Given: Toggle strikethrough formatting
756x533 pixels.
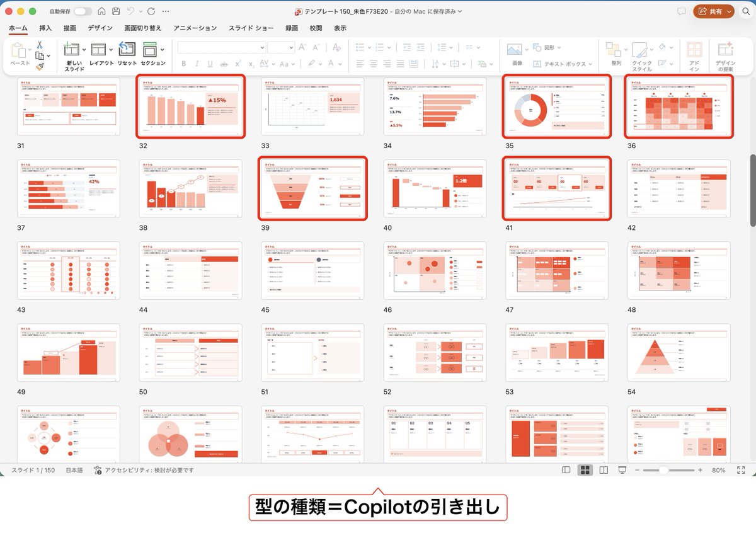Looking at the screenshot, I should 224,64.
